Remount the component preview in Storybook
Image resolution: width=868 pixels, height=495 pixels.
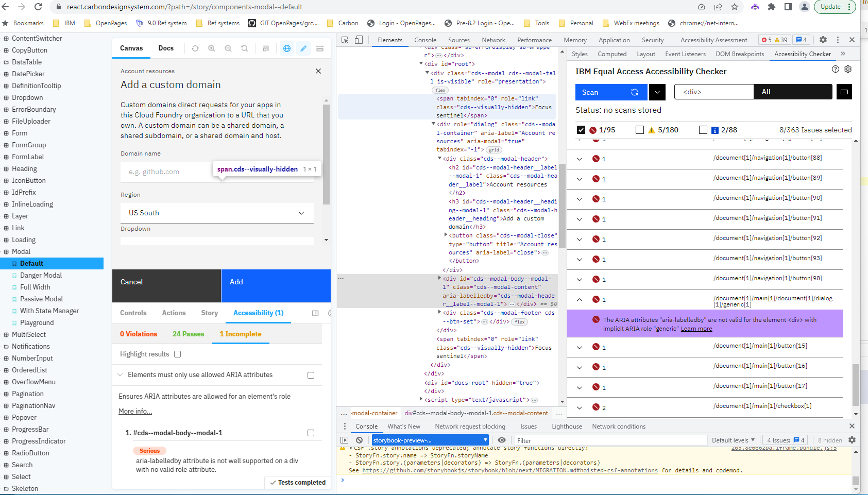pos(195,48)
